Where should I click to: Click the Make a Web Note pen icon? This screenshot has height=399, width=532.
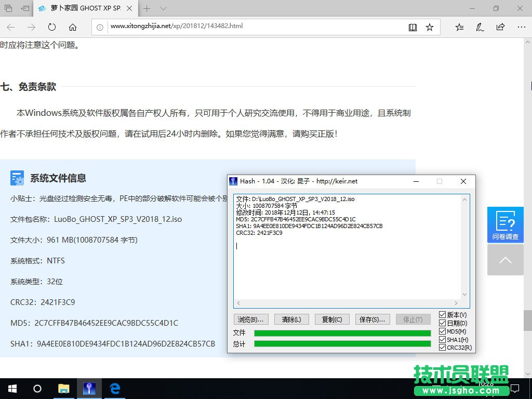[480, 27]
